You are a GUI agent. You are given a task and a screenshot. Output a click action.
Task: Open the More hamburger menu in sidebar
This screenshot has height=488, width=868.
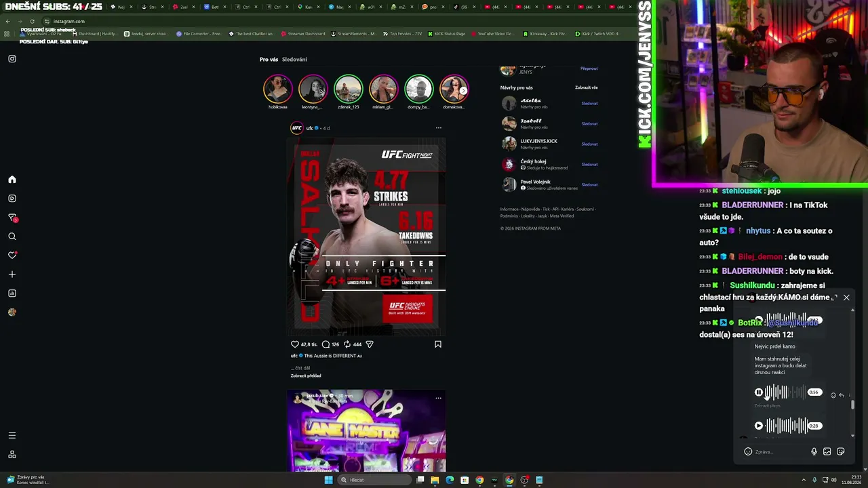[x=12, y=435]
